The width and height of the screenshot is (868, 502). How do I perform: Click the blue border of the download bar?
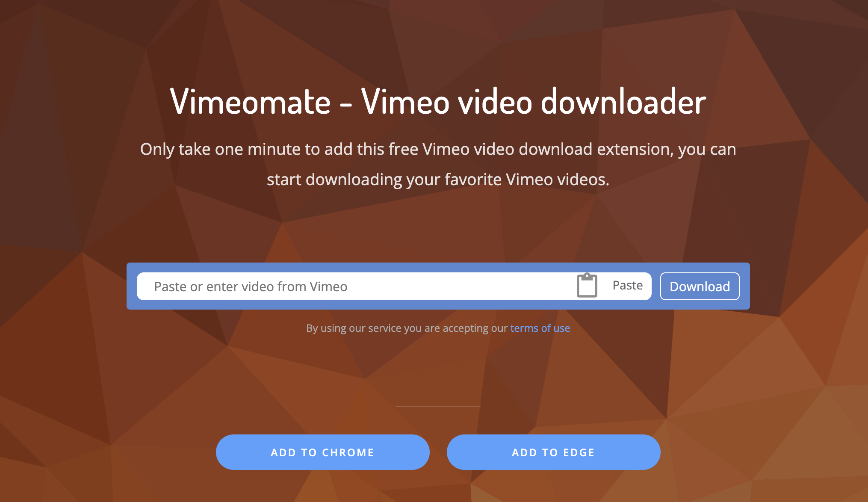tap(438, 267)
